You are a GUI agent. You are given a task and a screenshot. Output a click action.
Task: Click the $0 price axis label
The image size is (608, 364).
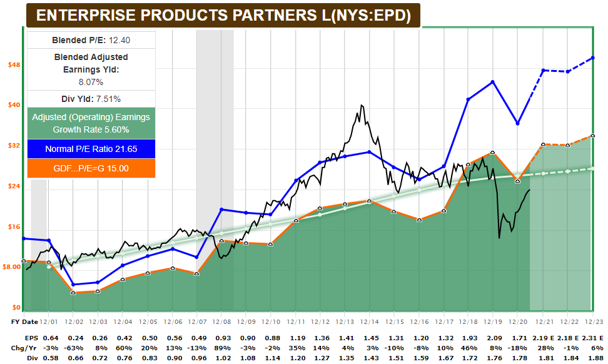16,308
